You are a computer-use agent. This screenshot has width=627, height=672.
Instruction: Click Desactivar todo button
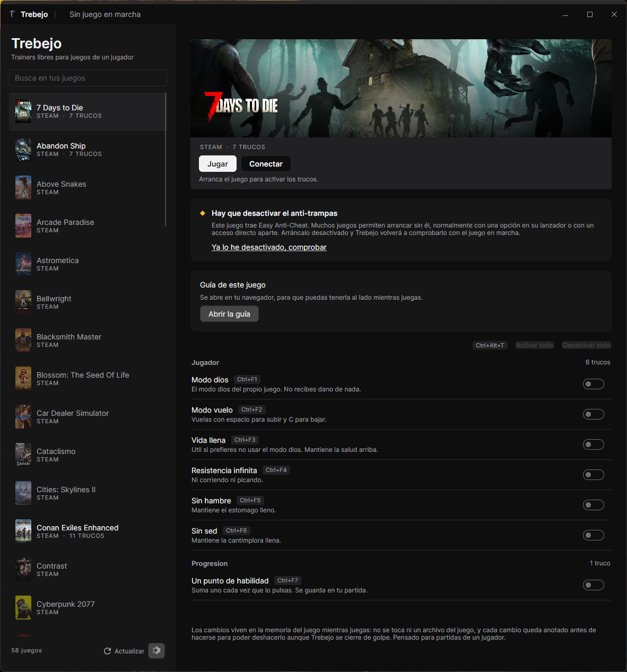[x=586, y=345]
